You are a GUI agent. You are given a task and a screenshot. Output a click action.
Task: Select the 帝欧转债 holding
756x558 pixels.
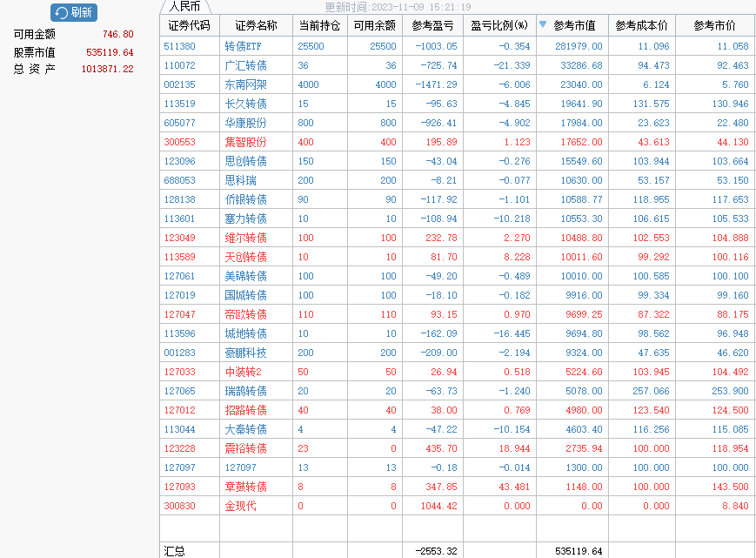coord(246,314)
